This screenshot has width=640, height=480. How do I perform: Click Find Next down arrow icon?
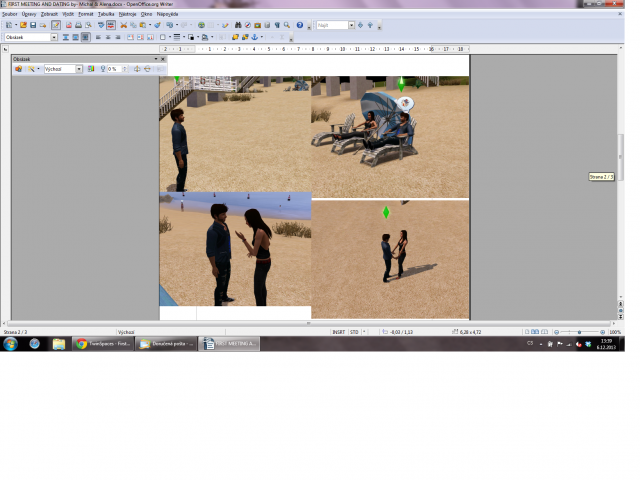360,25
